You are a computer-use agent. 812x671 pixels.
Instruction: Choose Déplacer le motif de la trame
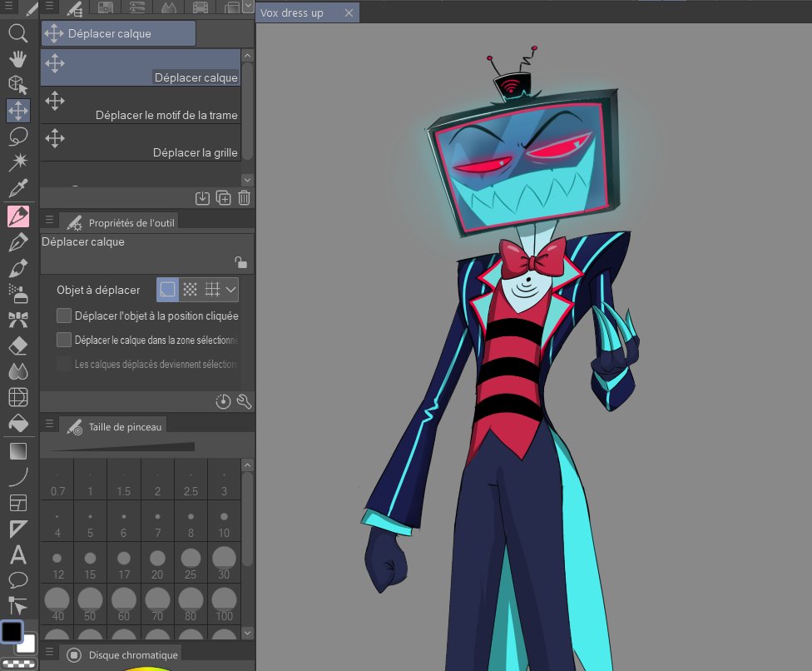click(141, 105)
